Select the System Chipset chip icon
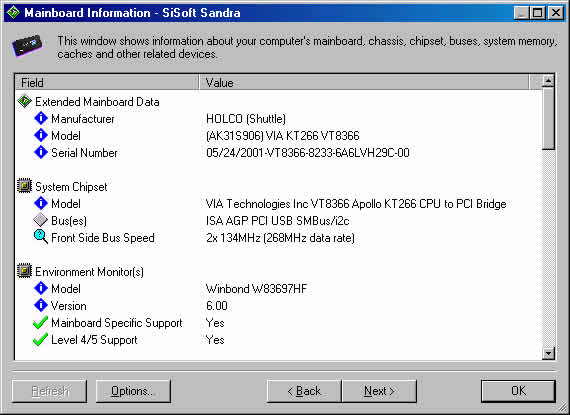Image resolution: width=570 pixels, height=415 pixels. [x=24, y=186]
